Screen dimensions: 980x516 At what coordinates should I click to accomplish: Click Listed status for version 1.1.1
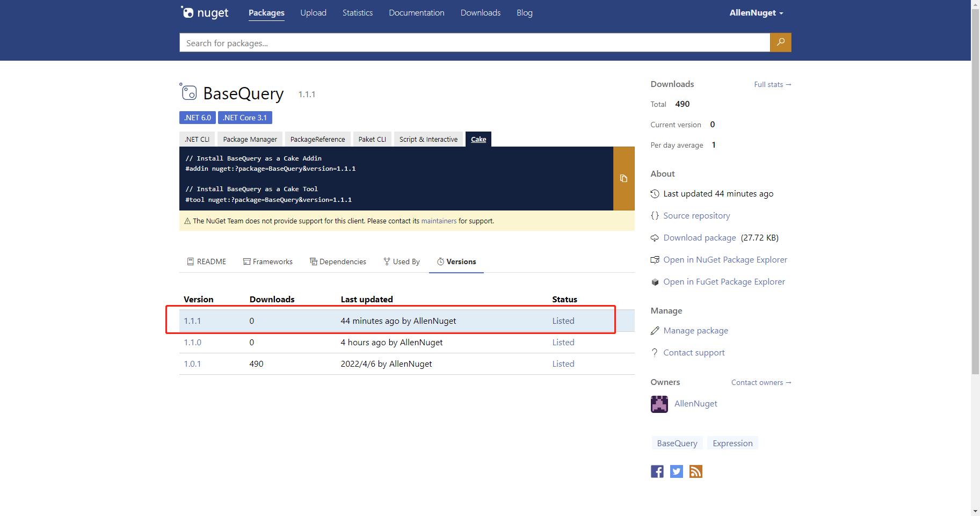[x=563, y=321]
